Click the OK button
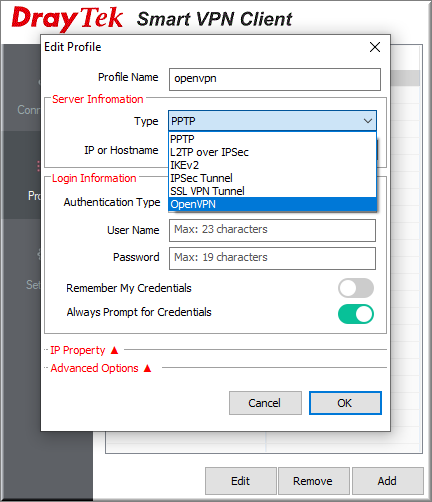 [x=345, y=403]
